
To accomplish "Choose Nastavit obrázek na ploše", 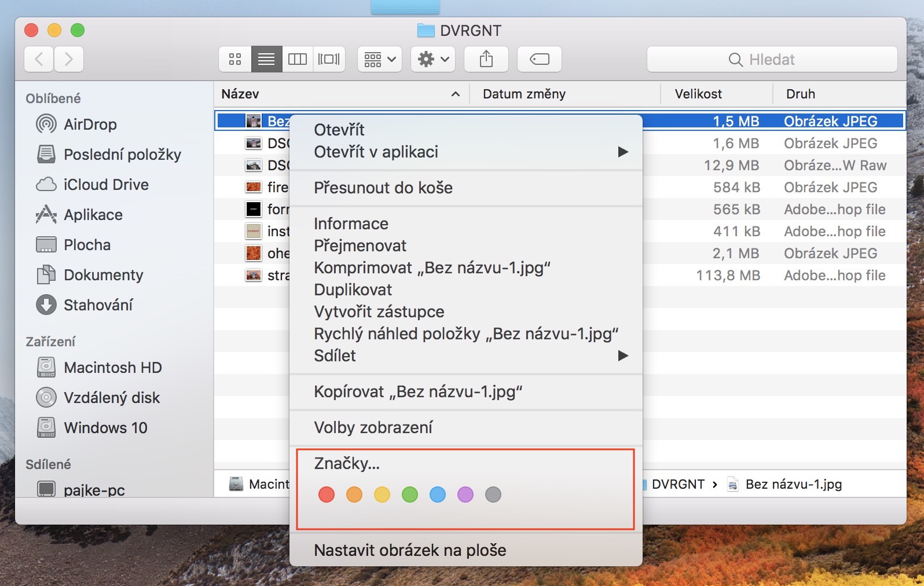I will [466, 550].
